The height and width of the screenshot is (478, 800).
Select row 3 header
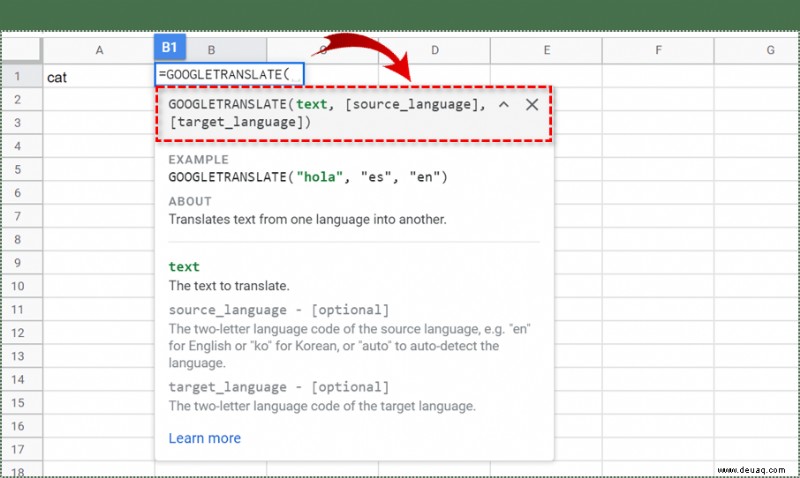click(x=21, y=123)
